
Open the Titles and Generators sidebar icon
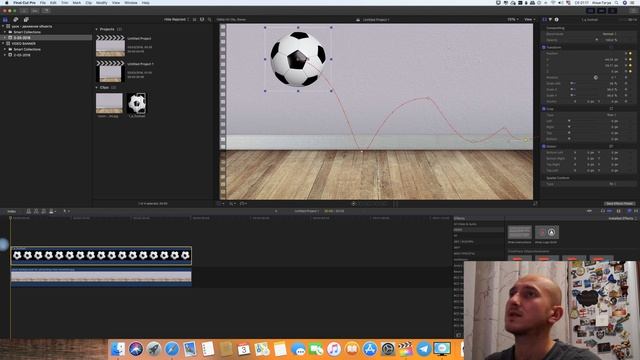point(26,19)
